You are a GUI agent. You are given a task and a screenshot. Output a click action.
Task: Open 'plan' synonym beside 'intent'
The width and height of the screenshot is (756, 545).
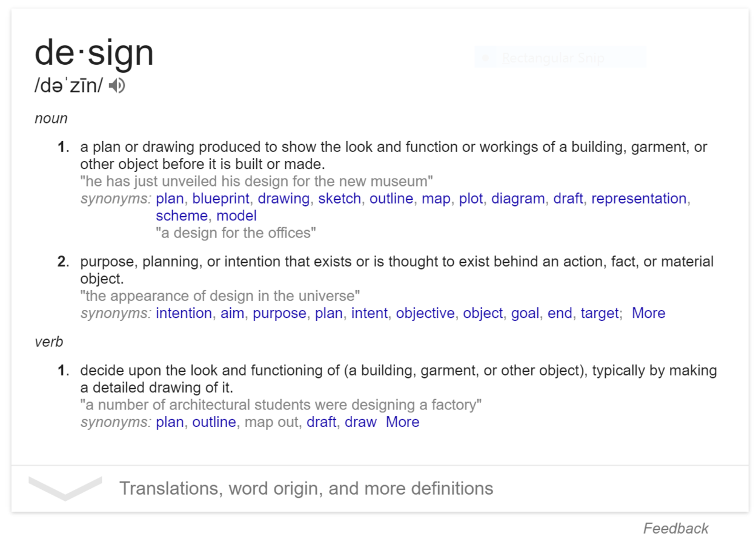329,313
